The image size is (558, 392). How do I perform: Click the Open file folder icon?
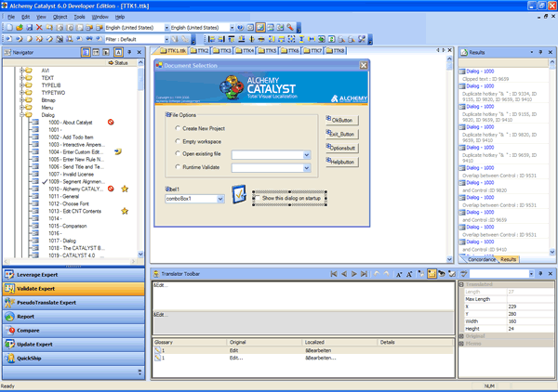pos(20,27)
